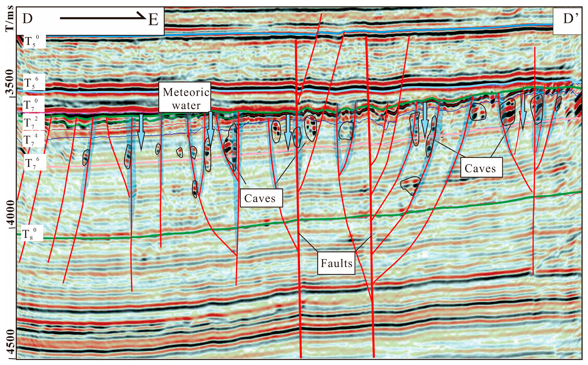Click the lower-left Caves label box
588x365 pixels.
click(261, 198)
